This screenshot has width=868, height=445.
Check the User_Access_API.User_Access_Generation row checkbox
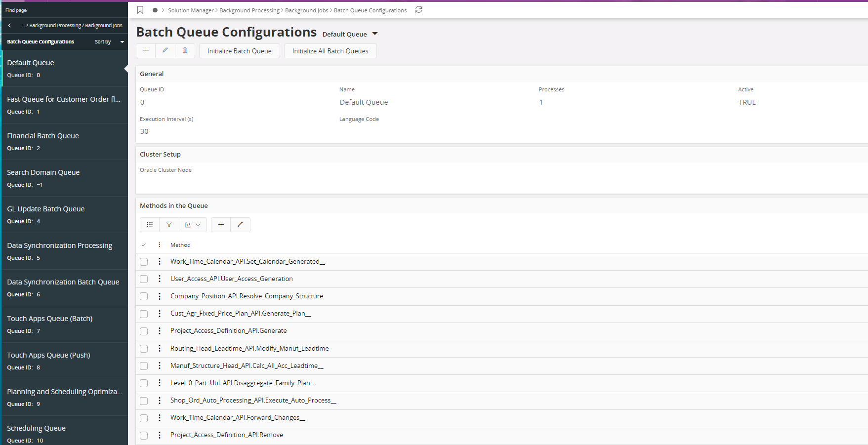tap(144, 279)
